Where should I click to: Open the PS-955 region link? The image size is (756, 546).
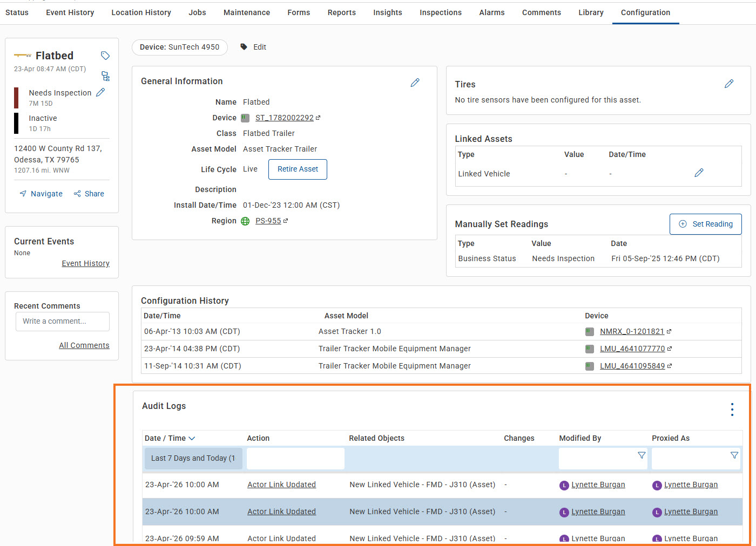tap(268, 221)
